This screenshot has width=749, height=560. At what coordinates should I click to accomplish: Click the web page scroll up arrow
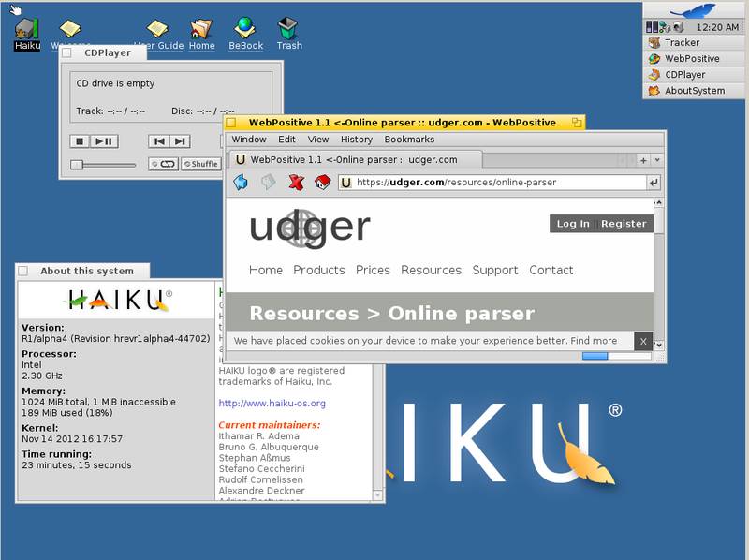(x=659, y=202)
